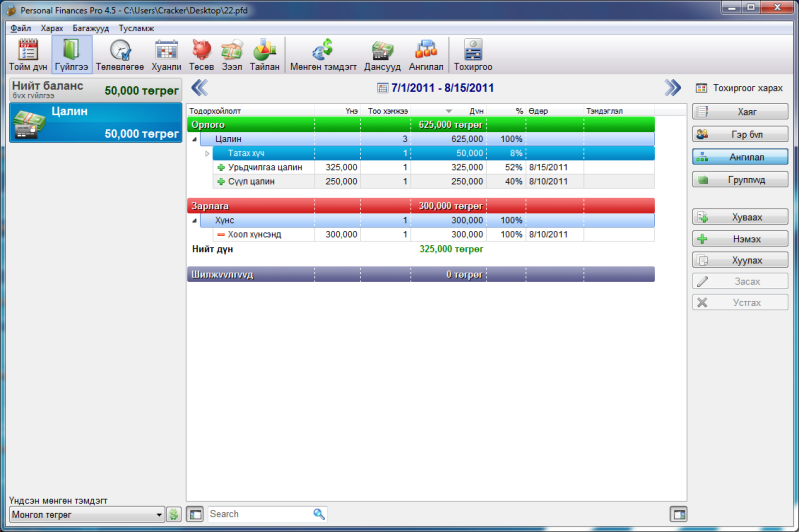Viewport: 799px width, 532px height.
Task: Toggle the left panel button beside Search
Action: click(195, 514)
